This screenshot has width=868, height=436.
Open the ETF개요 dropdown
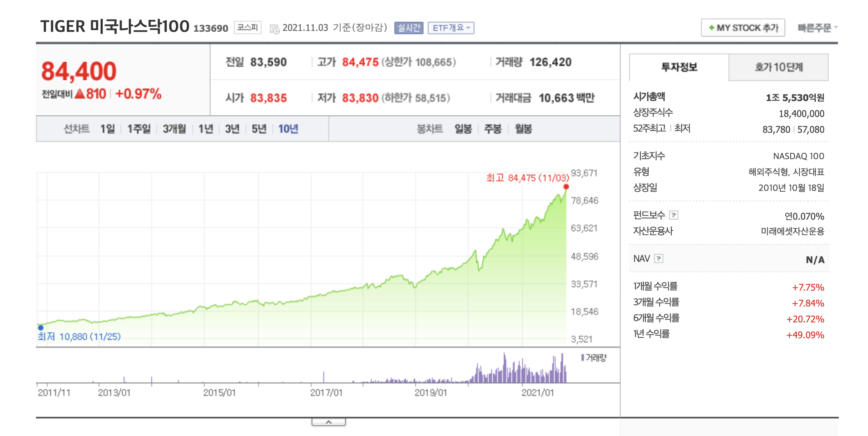click(x=451, y=28)
